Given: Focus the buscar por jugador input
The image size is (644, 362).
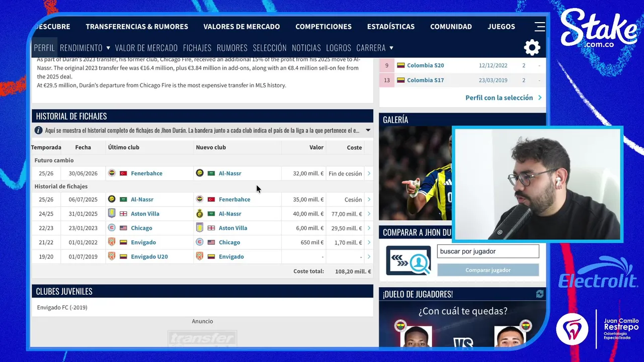Looking at the screenshot, I should pyautogui.click(x=488, y=251).
